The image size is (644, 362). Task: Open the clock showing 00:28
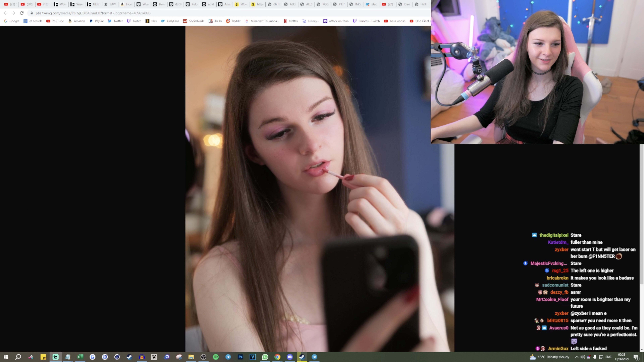point(622,357)
